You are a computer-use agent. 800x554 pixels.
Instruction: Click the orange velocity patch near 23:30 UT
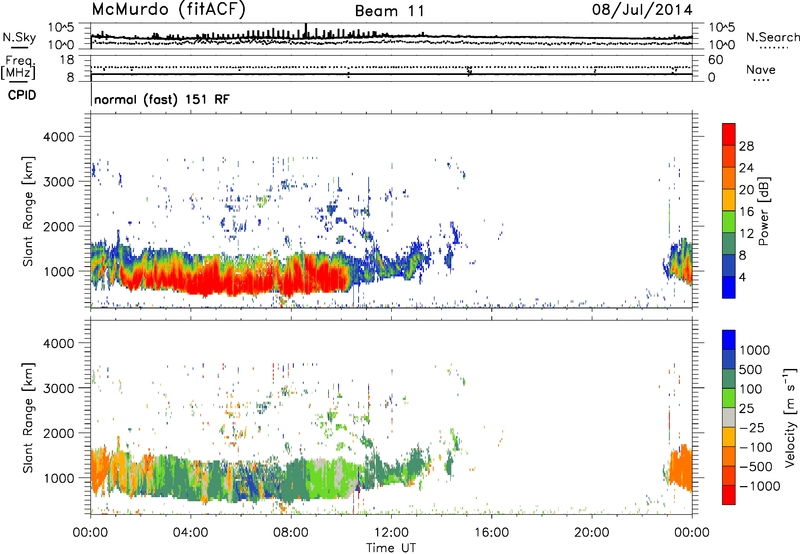681,469
